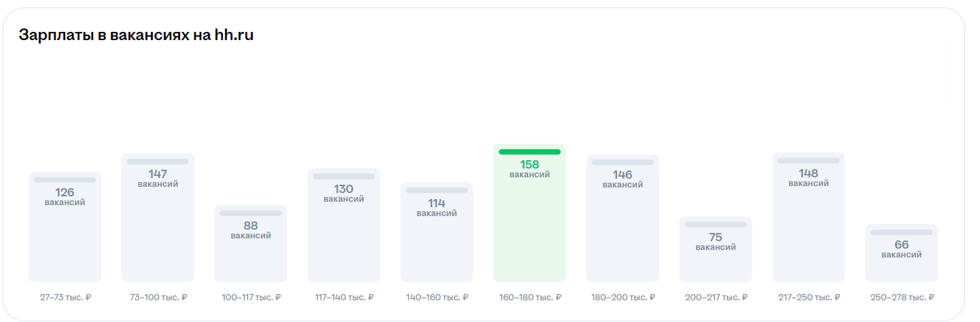This screenshot has width=980, height=322.
Task: Click the 250–278 тыс. ₽ axis label
Action: [902, 298]
